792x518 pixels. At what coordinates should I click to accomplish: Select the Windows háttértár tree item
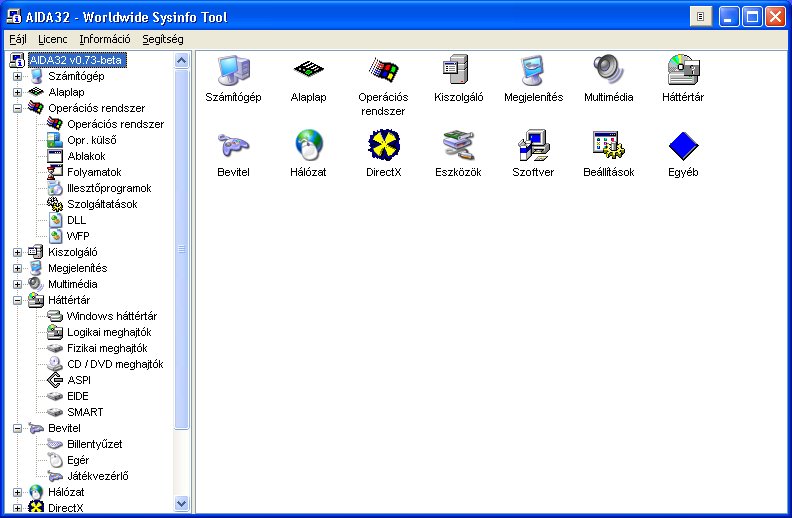coord(112,316)
